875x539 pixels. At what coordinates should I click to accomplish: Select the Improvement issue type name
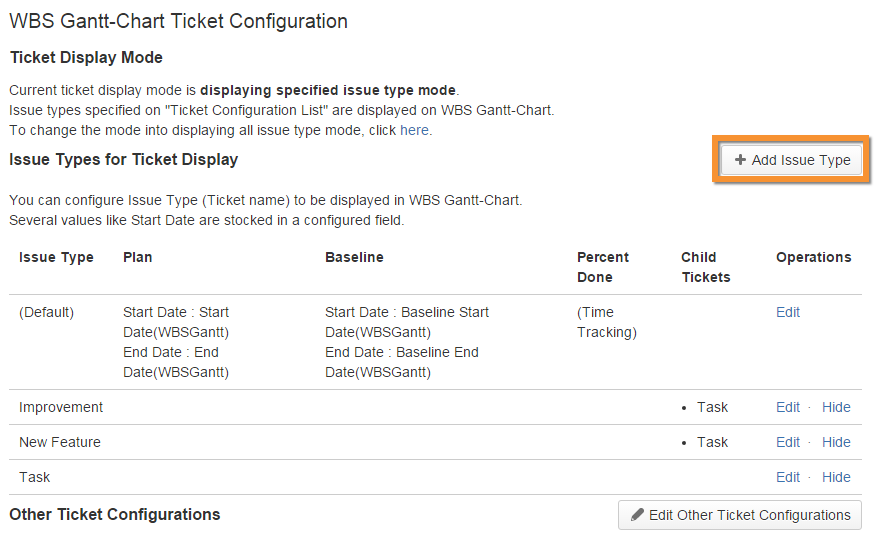61,407
